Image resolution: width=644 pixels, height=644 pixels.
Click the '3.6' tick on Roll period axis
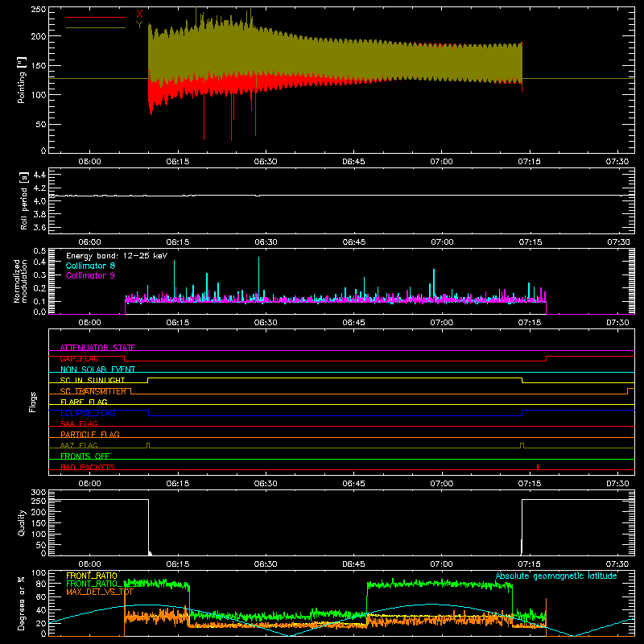[x=39, y=228]
